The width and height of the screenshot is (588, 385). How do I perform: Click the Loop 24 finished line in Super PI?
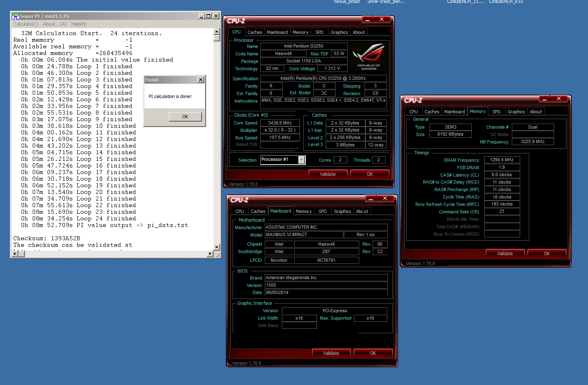(79, 219)
